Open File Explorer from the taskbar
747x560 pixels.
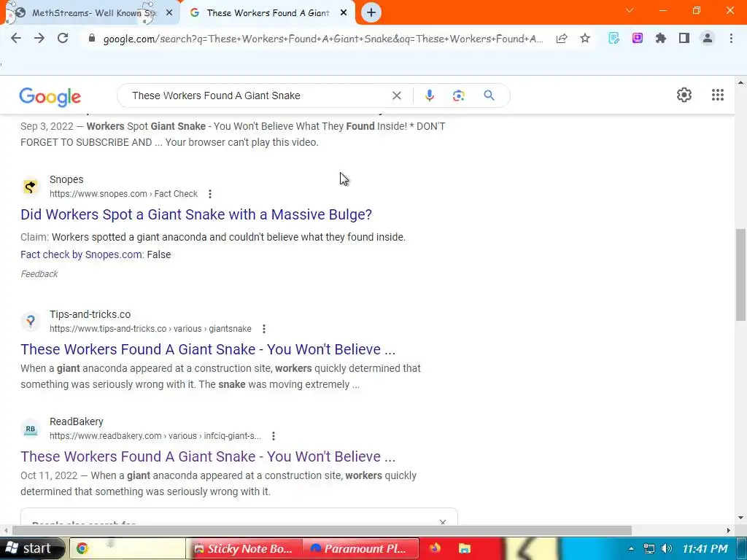465,548
